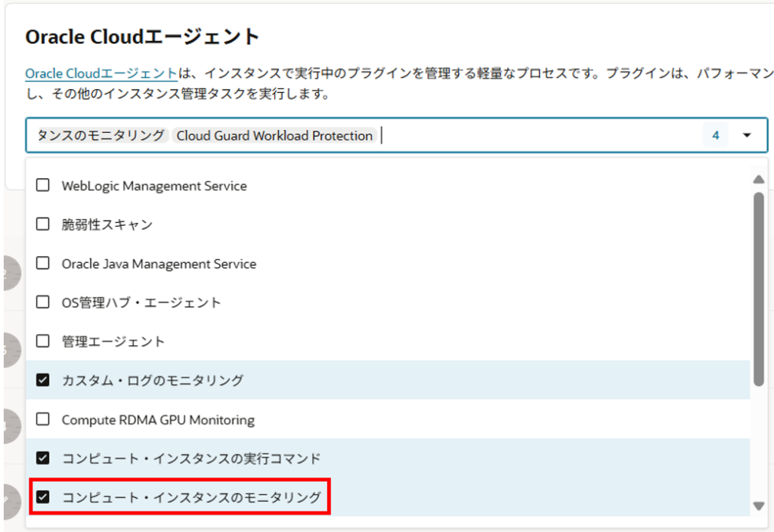Screen dimensions: 774x532
Task: Click the インスタンスのモニタリング selected chip
Action: (x=101, y=136)
